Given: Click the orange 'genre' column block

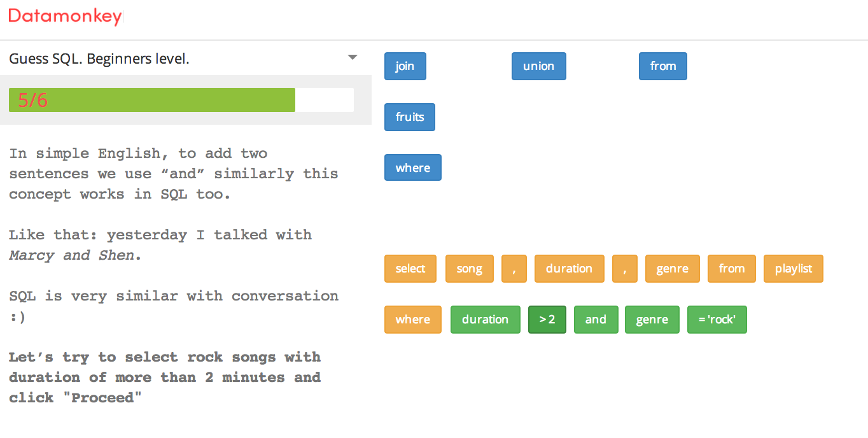Looking at the screenshot, I should (672, 269).
